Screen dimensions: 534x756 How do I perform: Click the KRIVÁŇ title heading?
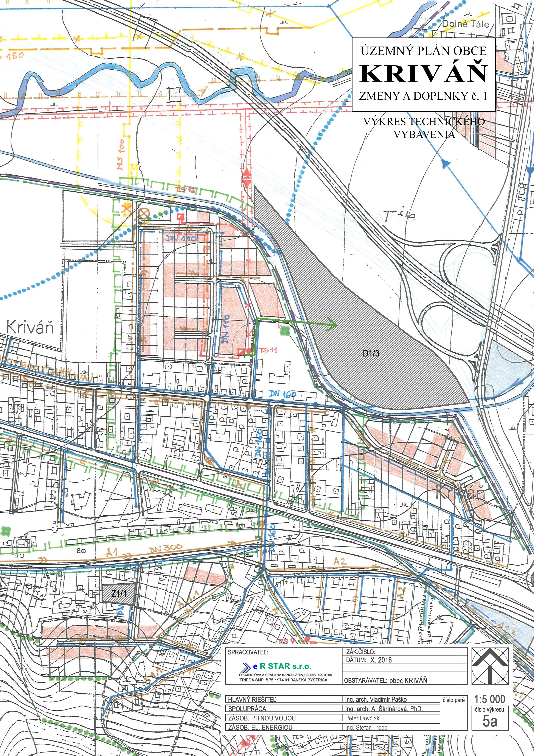pos(424,74)
